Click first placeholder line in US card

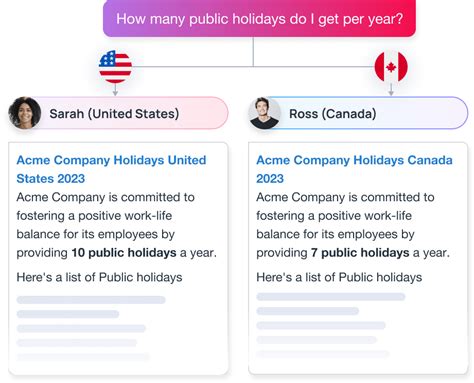tap(91, 300)
